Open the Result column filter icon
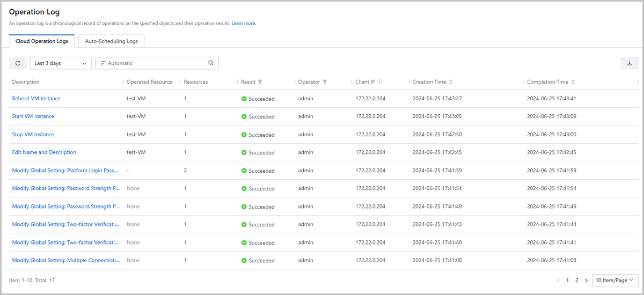 coord(260,82)
